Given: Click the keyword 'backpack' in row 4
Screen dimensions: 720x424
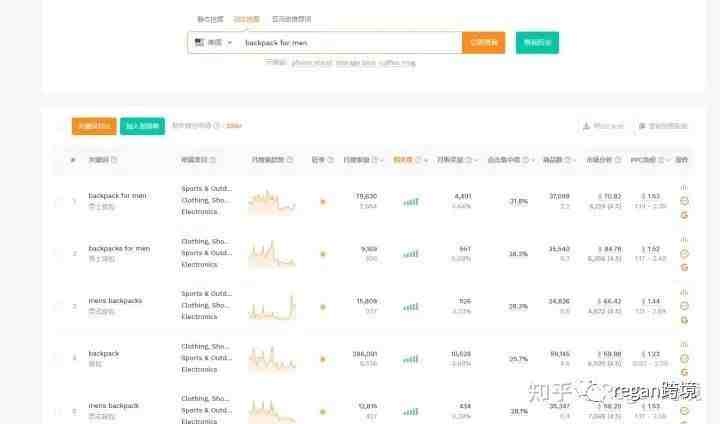Looking at the screenshot, I should [104, 353].
